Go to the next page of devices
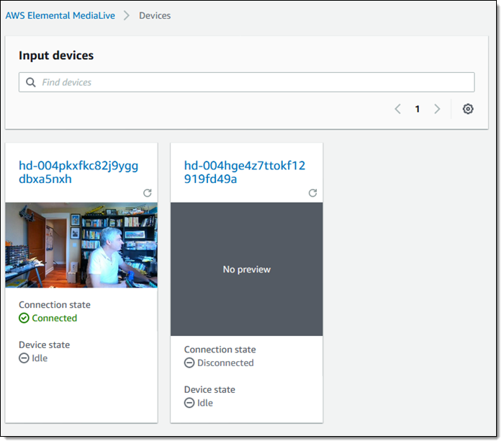 (437, 109)
